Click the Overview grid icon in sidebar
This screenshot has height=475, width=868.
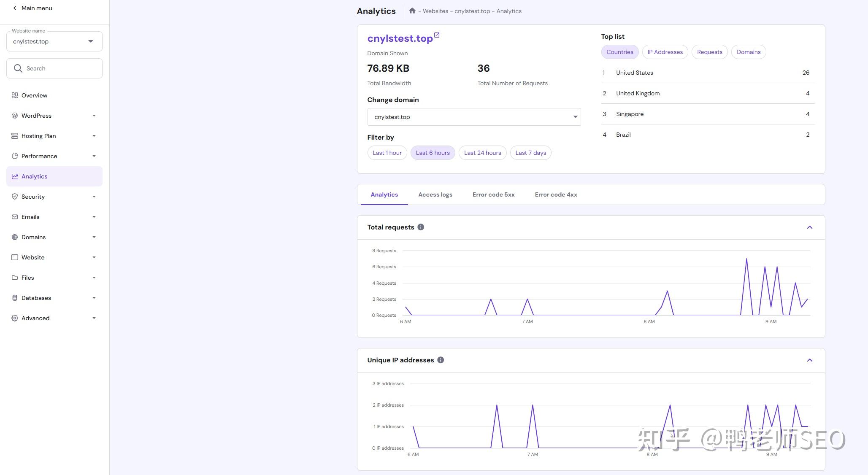tap(15, 95)
